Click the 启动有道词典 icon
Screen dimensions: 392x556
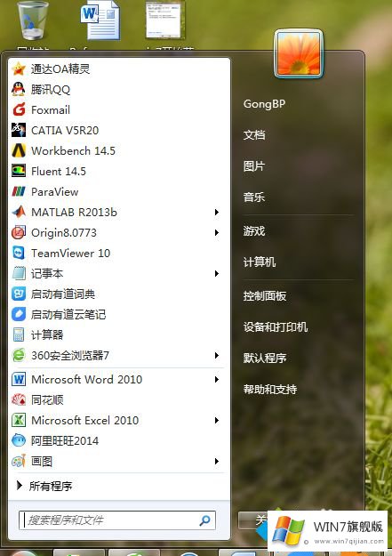[x=19, y=294]
